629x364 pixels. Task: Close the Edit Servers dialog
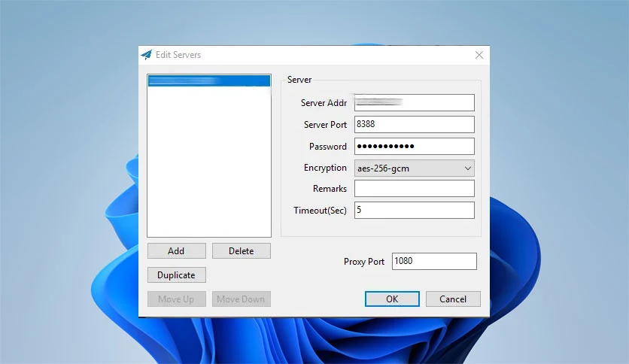(x=479, y=55)
